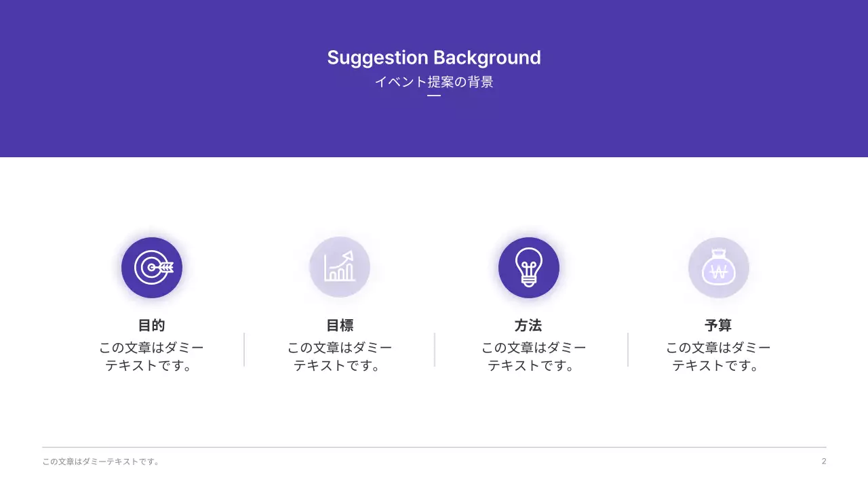
Task: Click the vertical divider between 目的 and 目標
Action: tap(244, 350)
